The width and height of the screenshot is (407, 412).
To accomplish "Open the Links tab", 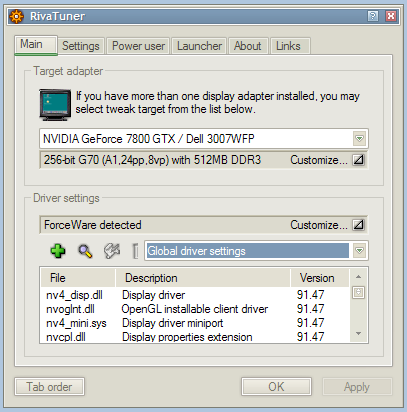I will pyautogui.click(x=289, y=46).
